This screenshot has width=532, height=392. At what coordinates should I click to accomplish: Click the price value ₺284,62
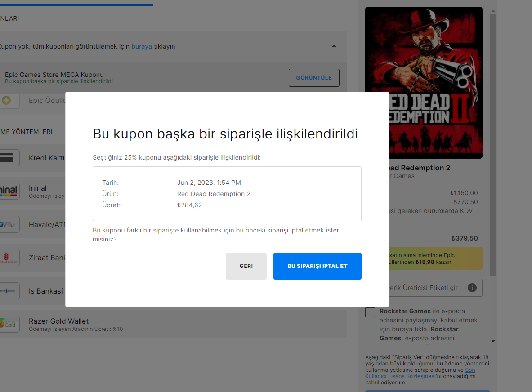189,205
